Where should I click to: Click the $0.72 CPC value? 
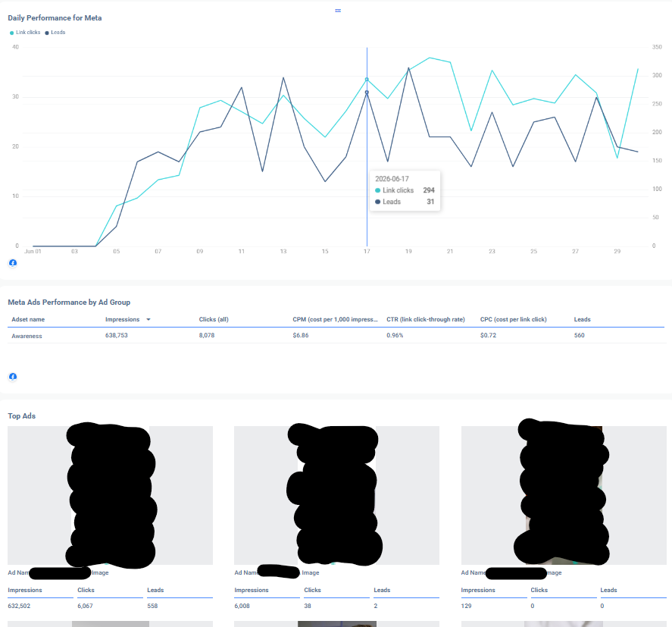click(488, 335)
